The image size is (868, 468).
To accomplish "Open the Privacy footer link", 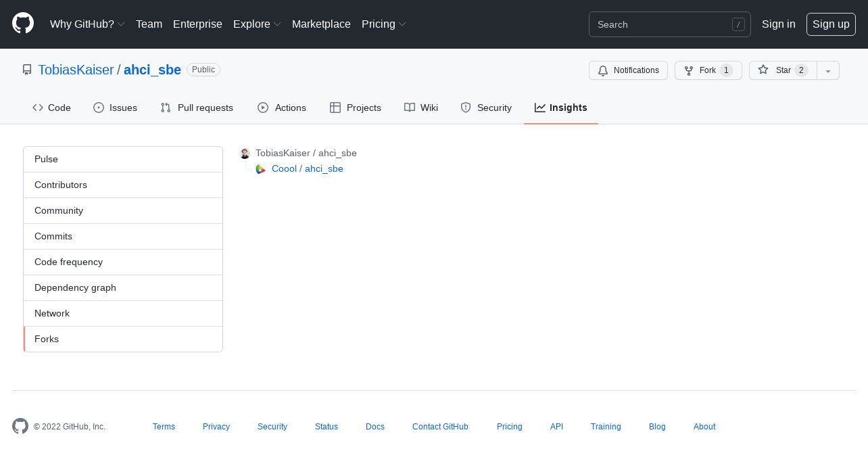I will 216,427.
